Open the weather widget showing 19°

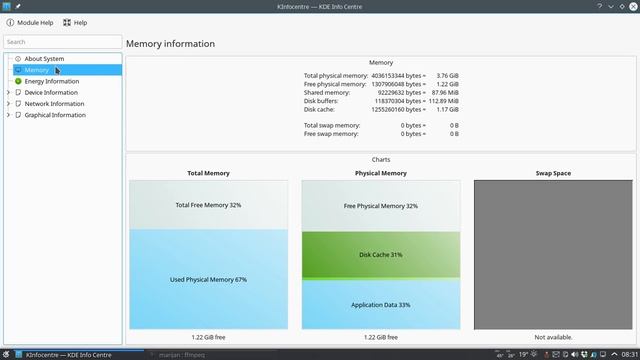[528, 354]
